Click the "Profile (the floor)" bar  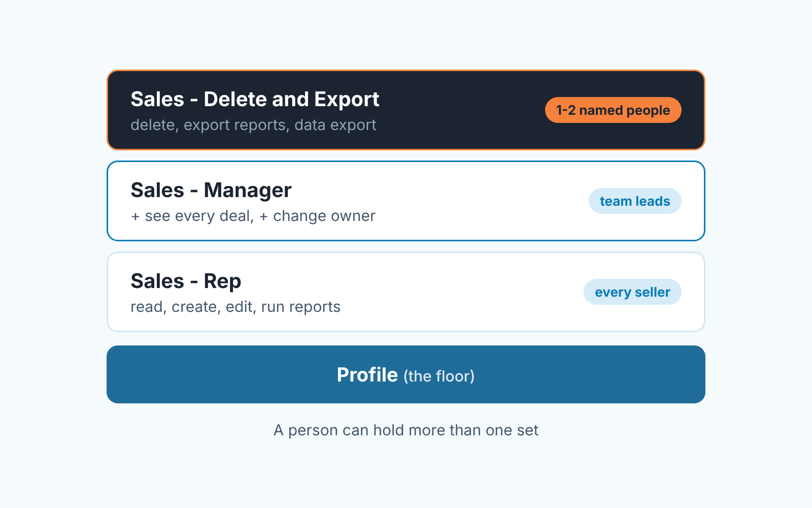(x=406, y=374)
